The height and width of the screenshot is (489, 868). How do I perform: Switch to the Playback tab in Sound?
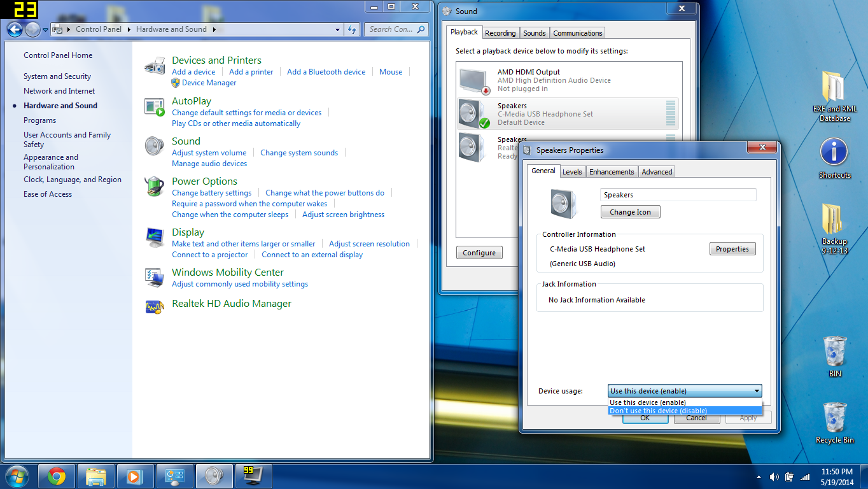pyautogui.click(x=464, y=32)
